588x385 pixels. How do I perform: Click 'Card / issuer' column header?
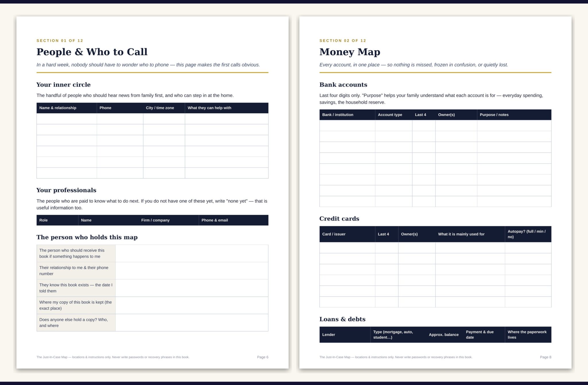[347, 234]
